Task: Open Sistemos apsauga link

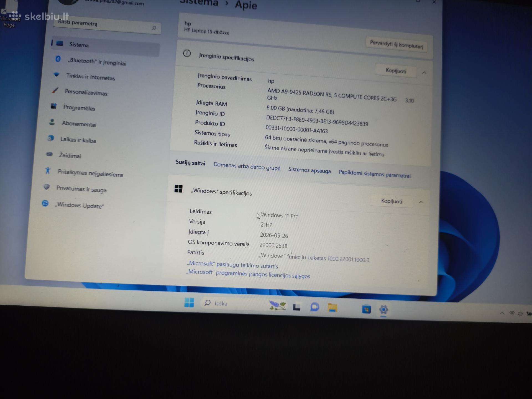Action: pos(310,170)
